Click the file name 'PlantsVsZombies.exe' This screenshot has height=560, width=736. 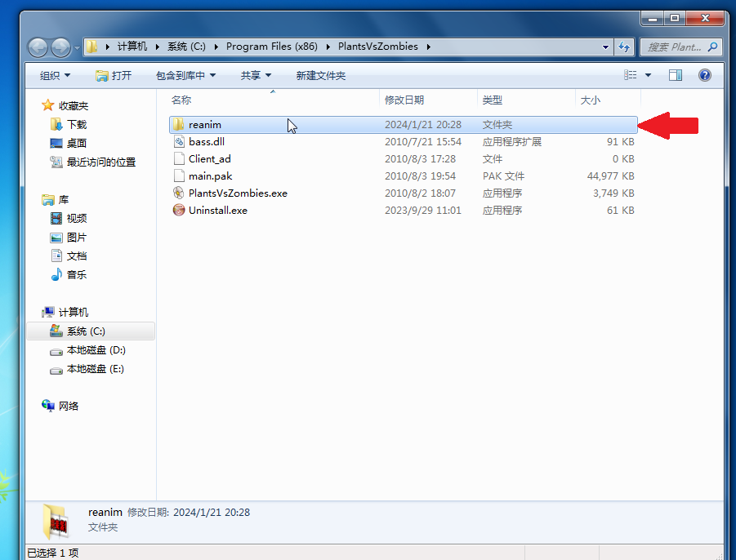(x=238, y=193)
